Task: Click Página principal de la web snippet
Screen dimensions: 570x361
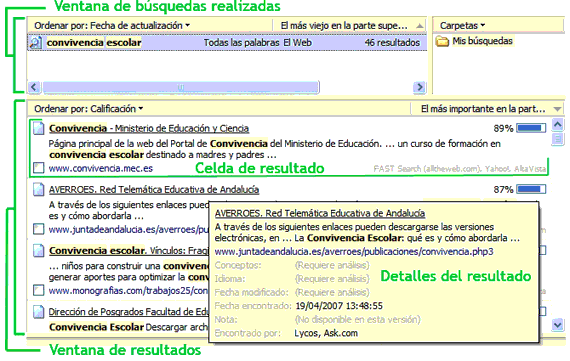Action: tap(274, 149)
